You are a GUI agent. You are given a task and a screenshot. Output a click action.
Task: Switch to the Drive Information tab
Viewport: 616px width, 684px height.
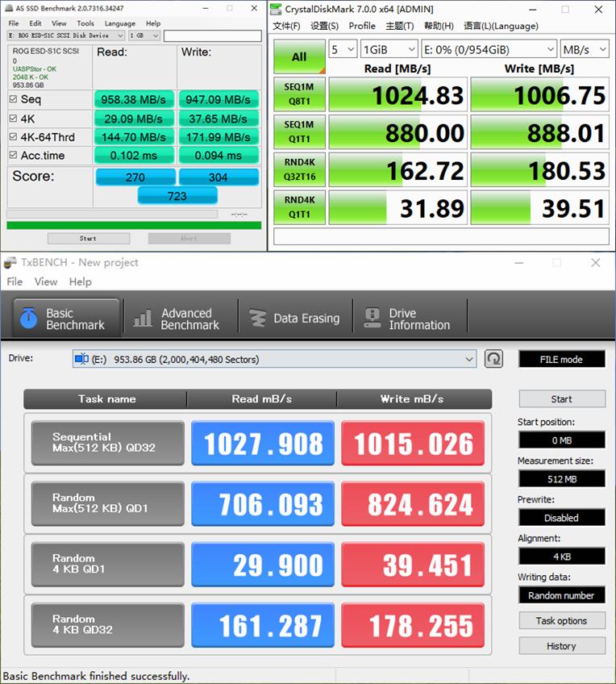click(x=410, y=319)
